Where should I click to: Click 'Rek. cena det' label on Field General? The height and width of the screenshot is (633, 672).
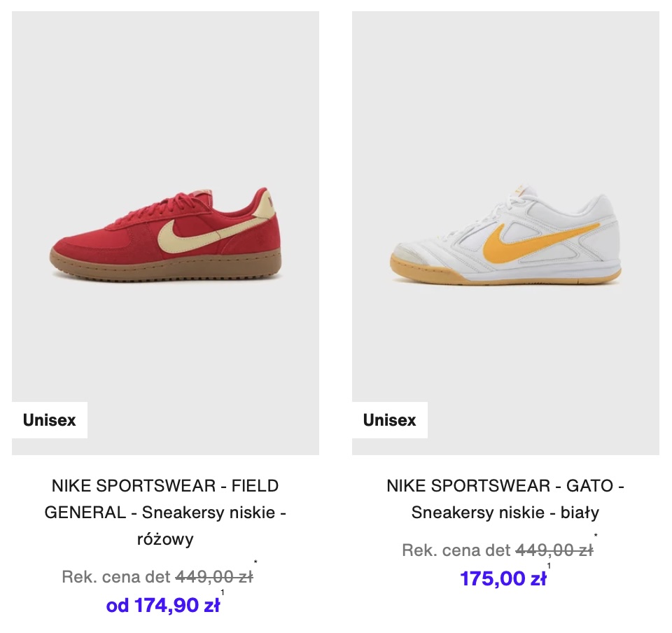click(116, 577)
